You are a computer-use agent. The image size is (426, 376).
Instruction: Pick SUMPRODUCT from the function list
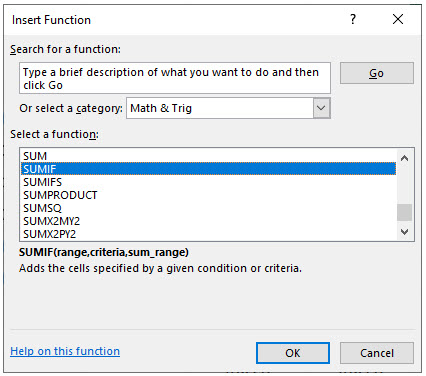coord(208,195)
